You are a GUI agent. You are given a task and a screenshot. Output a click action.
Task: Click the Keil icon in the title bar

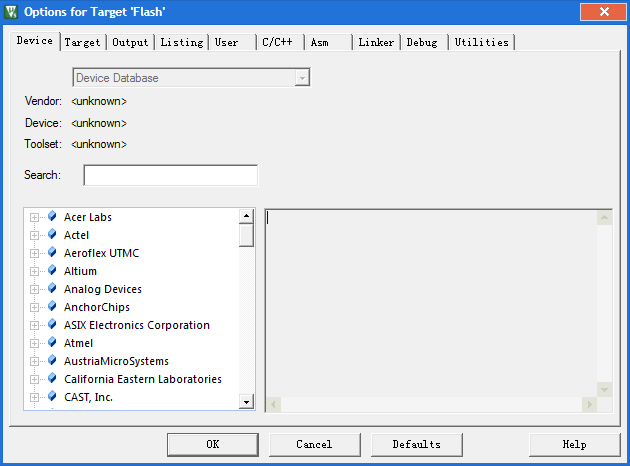[x=12, y=11]
